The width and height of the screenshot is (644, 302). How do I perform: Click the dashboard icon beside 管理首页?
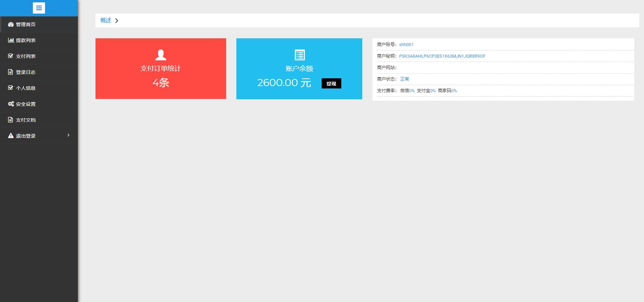(x=11, y=24)
